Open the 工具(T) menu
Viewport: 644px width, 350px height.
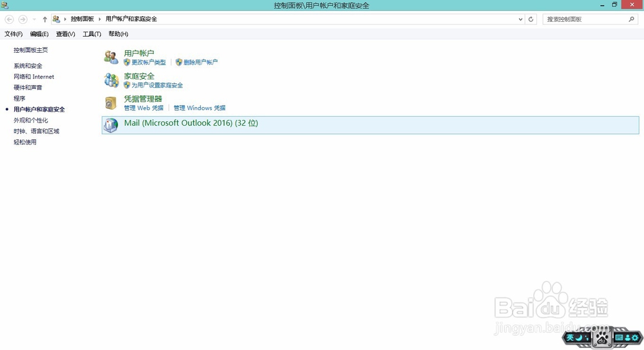pyautogui.click(x=92, y=34)
